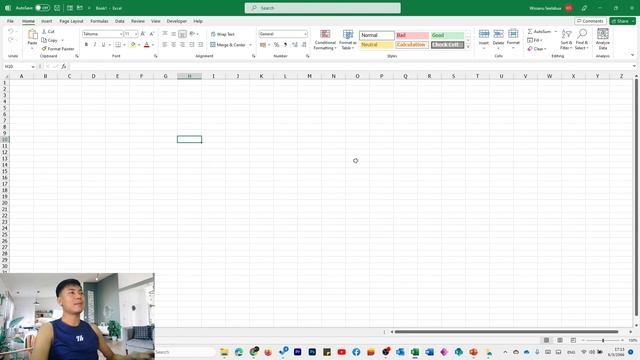
Task: Click the AutoSum sigma icon
Action: [530, 31]
